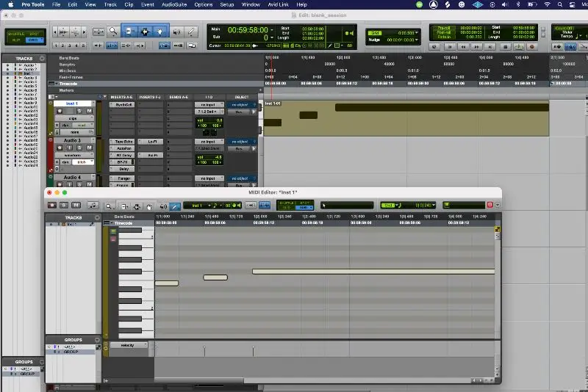Recall zoom preset 5
Image resolution: width=588 pixels, height=392 pixels.
(x=83, y=46)
